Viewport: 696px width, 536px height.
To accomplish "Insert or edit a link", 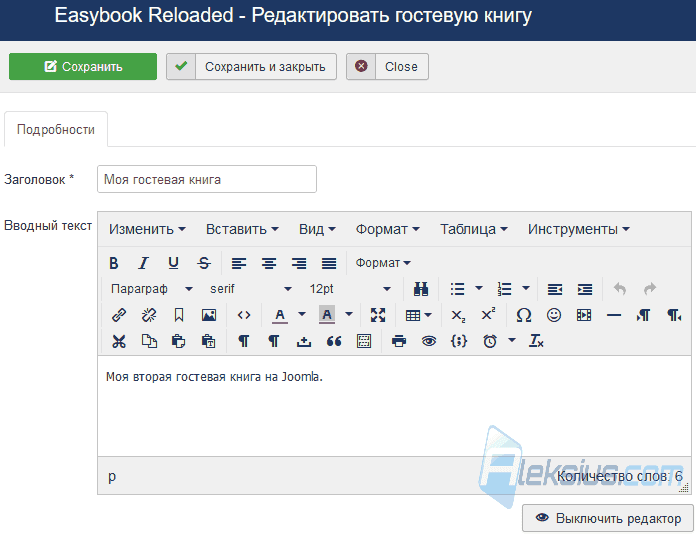I will point(119,315).
